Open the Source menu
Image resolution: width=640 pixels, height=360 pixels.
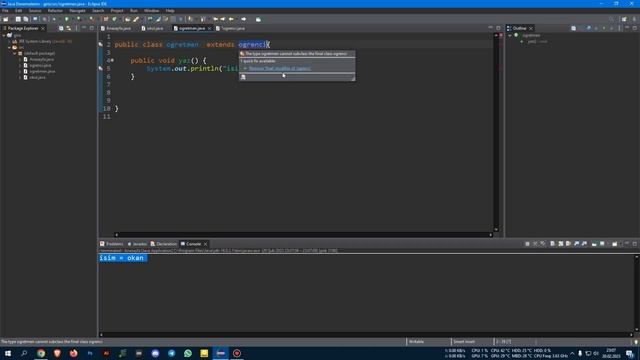(35, 11)
